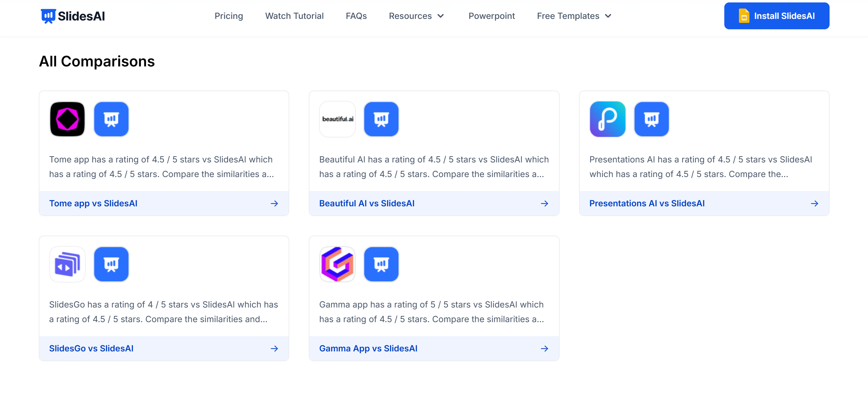
Task: Click arrow icon on Tome app card
Action: (274, 203)
